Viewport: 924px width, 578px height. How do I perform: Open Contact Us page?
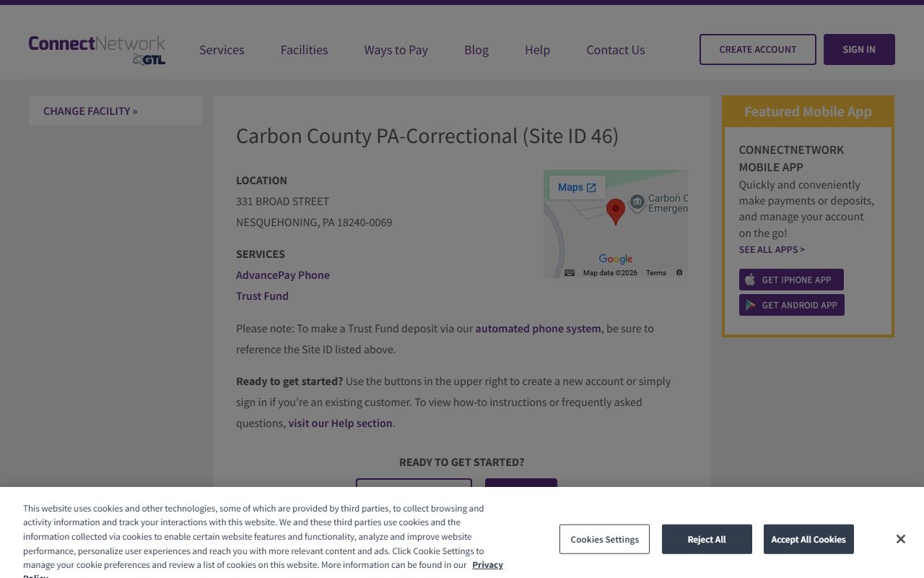[x=616, y=50]
